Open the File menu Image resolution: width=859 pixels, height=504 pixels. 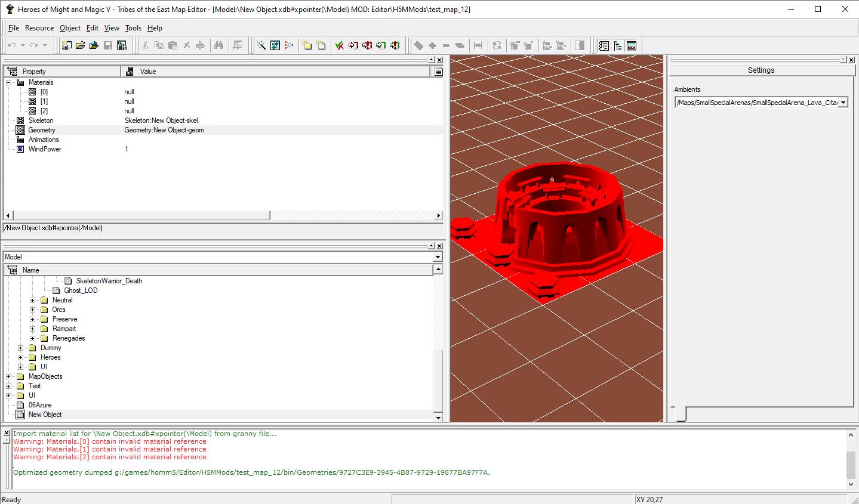tap(14, 28)
